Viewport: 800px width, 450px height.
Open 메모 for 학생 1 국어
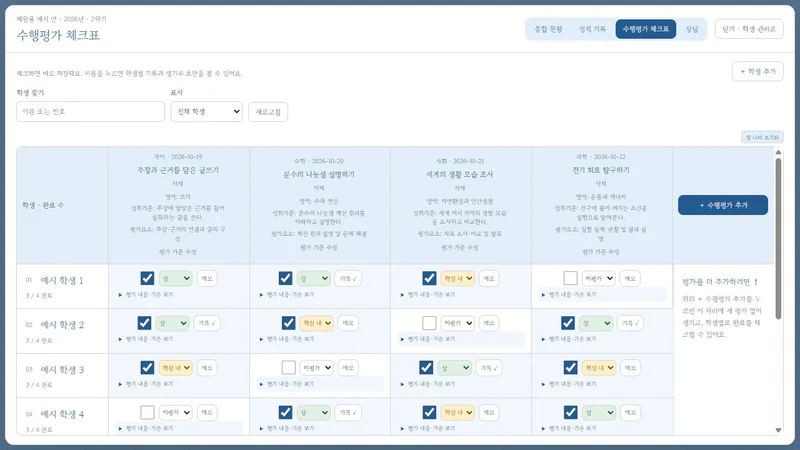pyautogui.click(x=207, y=279)
